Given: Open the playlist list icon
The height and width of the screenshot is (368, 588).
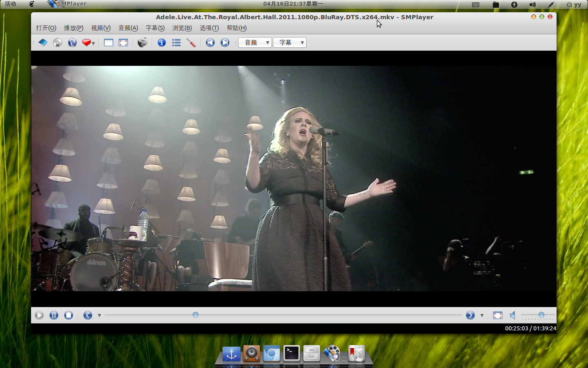Looking at the screenshot, I should click(x=176, y=43).
